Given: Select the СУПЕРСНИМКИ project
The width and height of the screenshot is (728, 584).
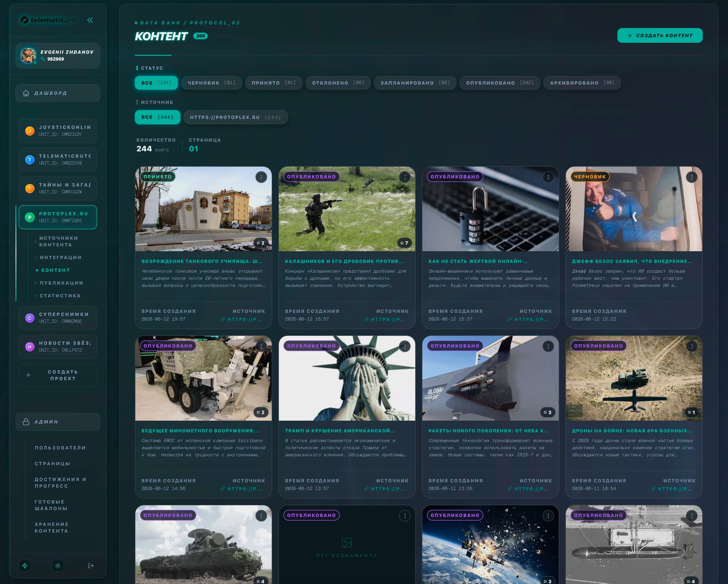Looking at the screenshot, I should [x=58, y=318].
